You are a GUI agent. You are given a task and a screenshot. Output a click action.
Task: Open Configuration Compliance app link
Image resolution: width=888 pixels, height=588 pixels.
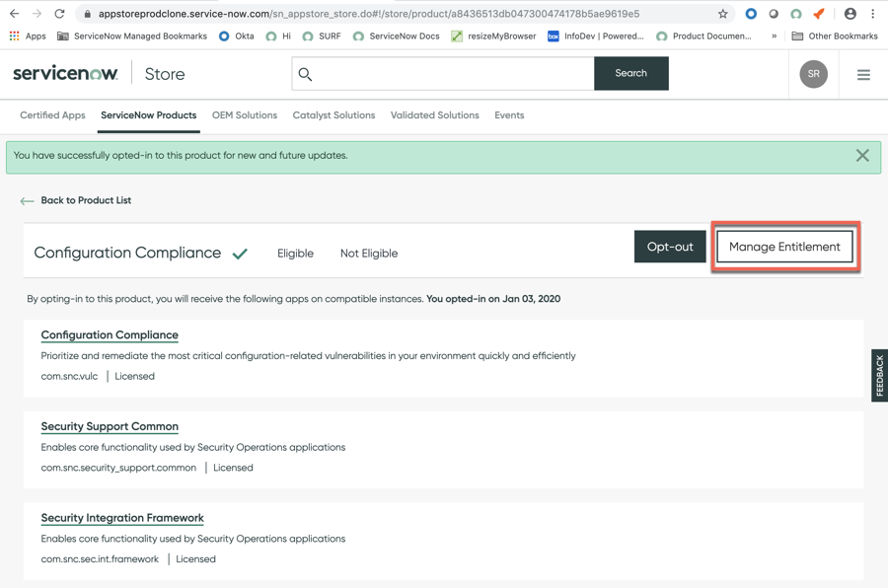tap(110, 334)
